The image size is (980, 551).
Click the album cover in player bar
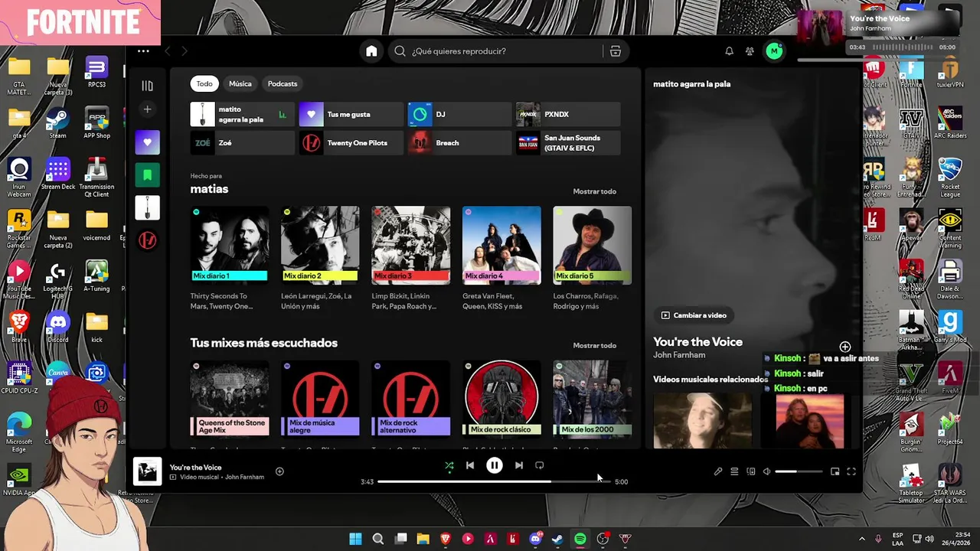coord(147,471)
